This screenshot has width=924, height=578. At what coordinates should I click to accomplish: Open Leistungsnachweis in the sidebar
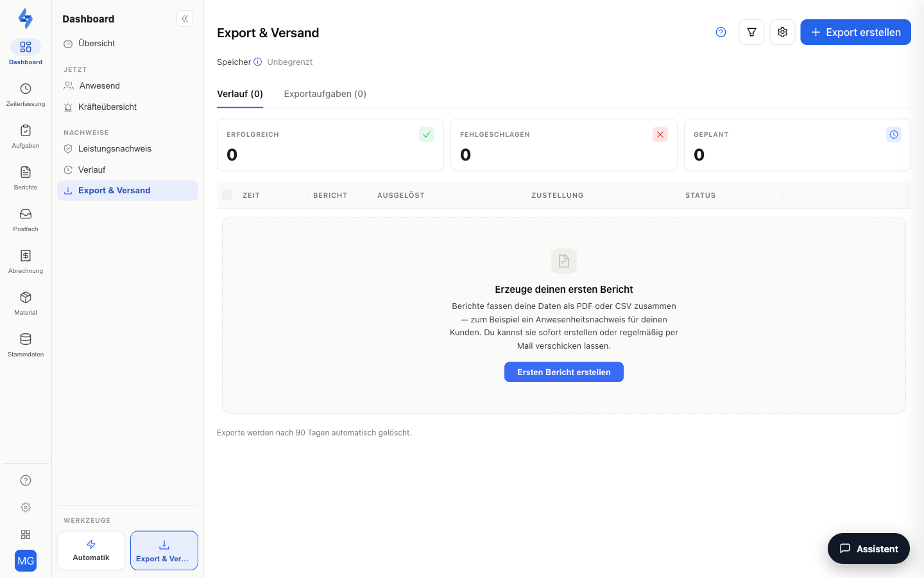click(128, 149)
